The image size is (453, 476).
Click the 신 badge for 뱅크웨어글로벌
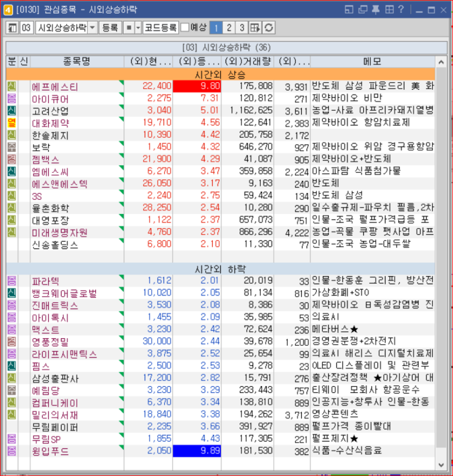12,293
